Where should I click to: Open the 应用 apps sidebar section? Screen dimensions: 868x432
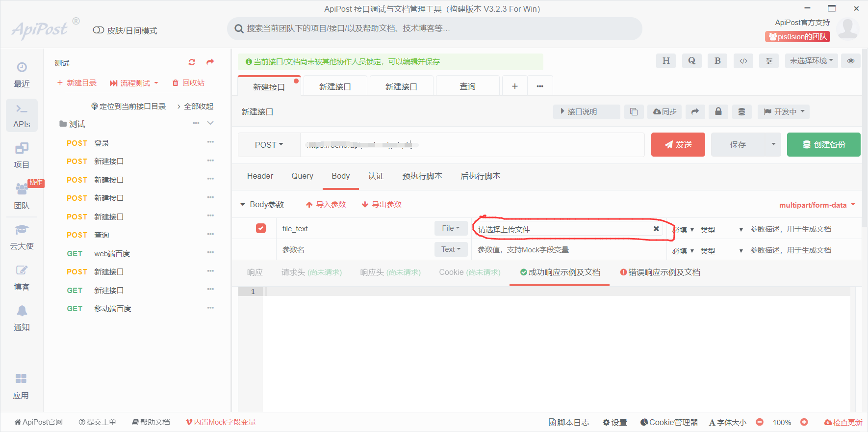21,386
